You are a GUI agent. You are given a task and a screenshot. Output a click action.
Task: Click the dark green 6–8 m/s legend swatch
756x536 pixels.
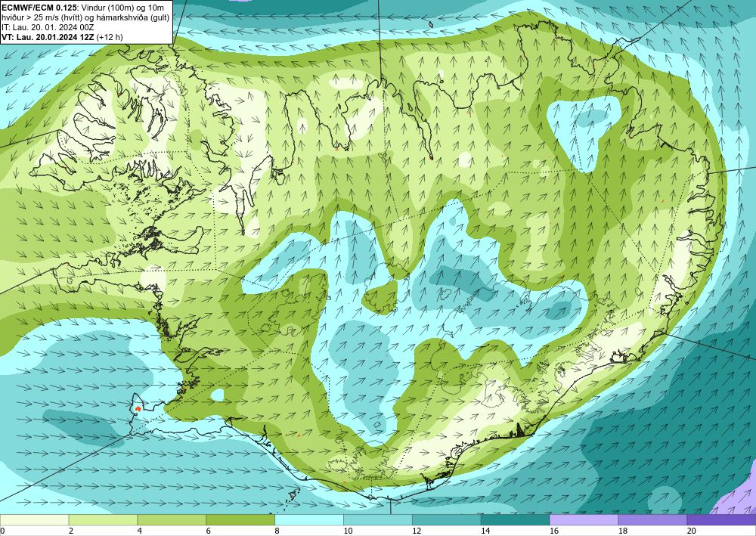pos(240,520)
